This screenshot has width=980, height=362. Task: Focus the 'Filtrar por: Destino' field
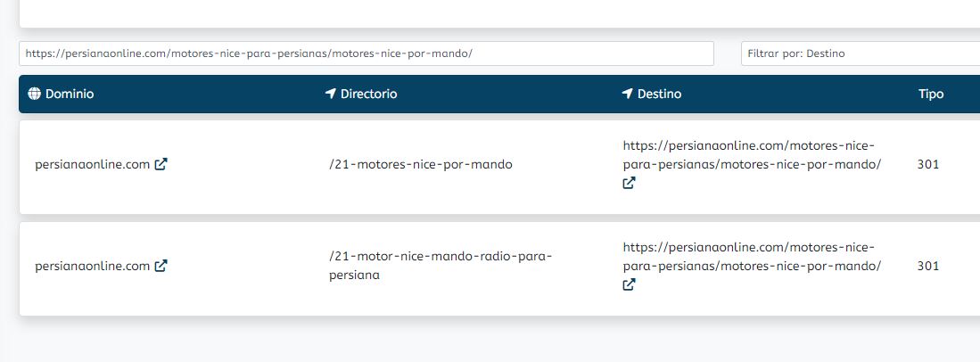(x=861, y=53)
